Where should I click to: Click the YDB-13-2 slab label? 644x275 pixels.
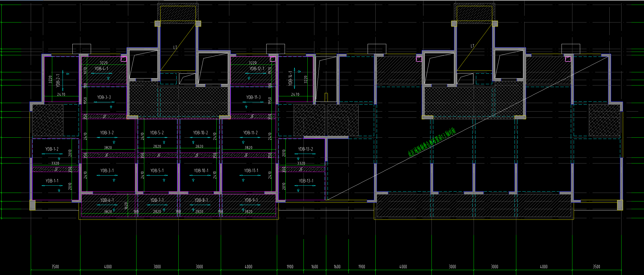point(306,149)
